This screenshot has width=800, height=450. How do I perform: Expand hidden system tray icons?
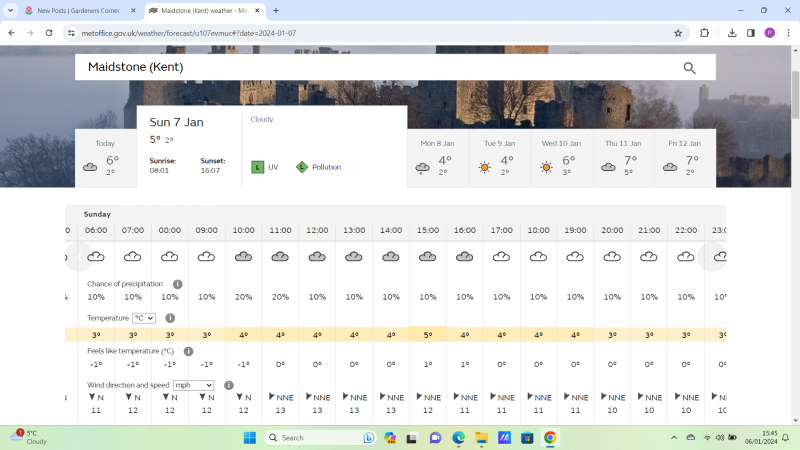pos(674,438)
